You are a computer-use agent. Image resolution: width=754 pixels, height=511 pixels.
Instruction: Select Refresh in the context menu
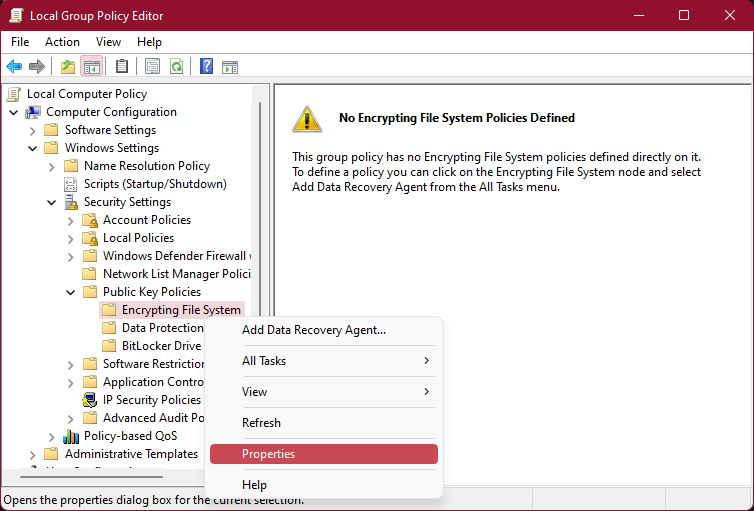coord(324,423)
